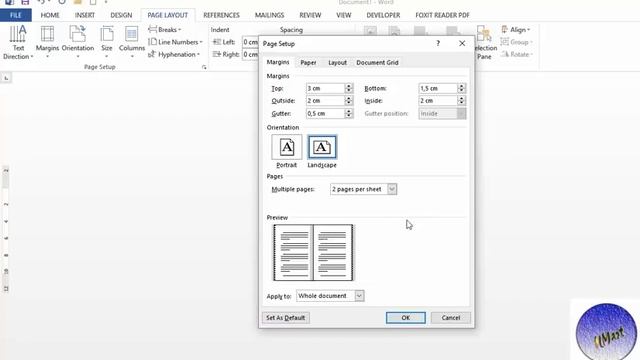
Task: Adjust the Bottom margin spinner
Action: (462, 88)
